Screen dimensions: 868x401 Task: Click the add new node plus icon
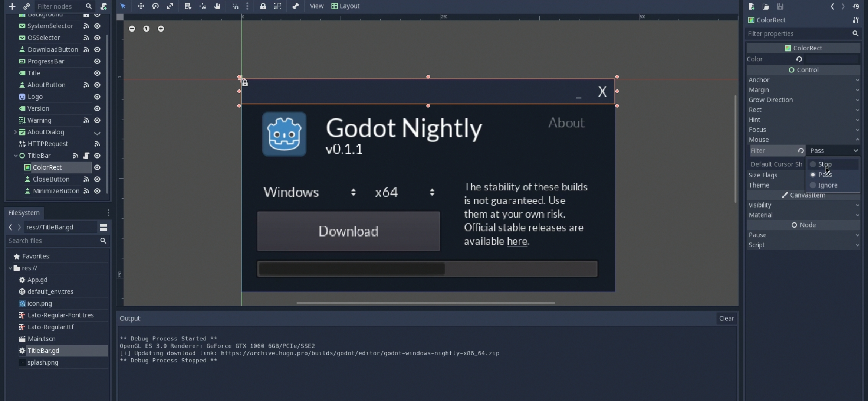[x=12, y=6]
